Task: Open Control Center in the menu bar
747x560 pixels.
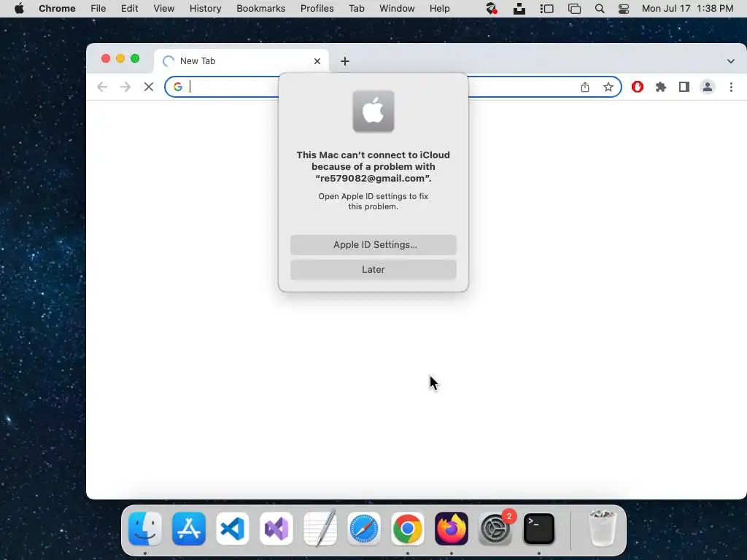Action: coord(623,9)
